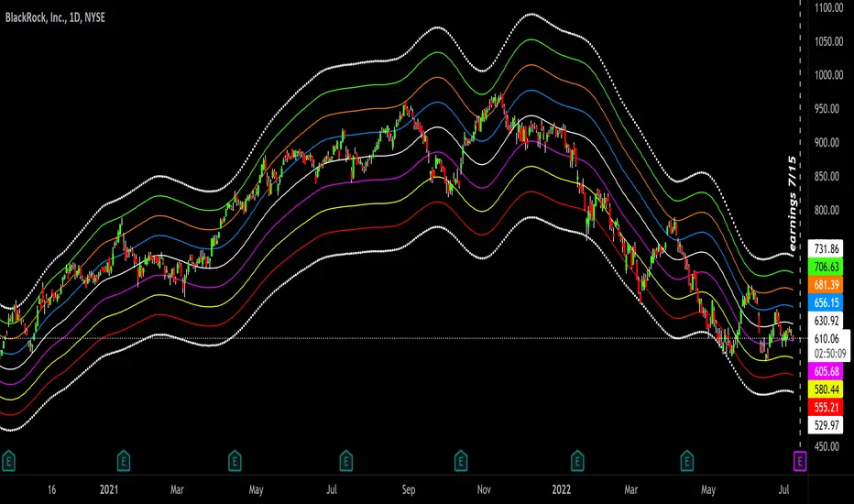Screen dimensions: 854x504
Task: Click the Jul label beside the purple E marker
Action: [x=783, y=489]
